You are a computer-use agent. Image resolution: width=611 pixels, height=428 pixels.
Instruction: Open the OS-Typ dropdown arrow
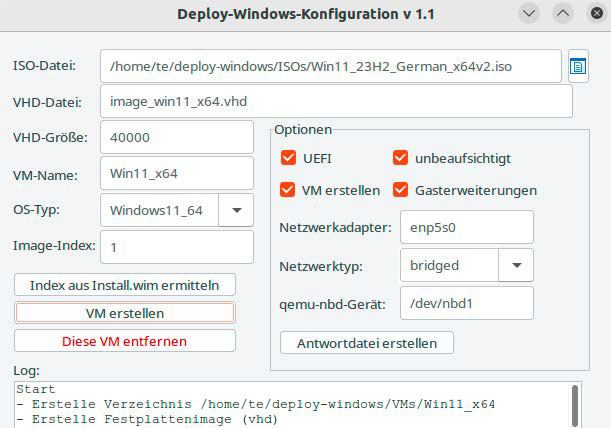(236, 210)
